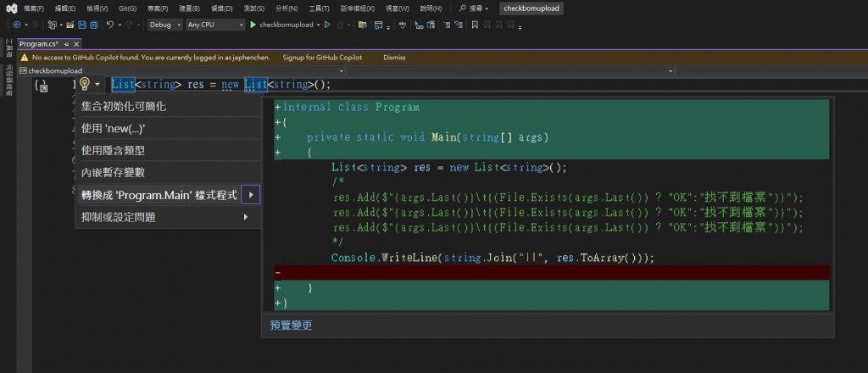
Task: Open the checkbomupload navigation bar combo box
Action: 181,71
